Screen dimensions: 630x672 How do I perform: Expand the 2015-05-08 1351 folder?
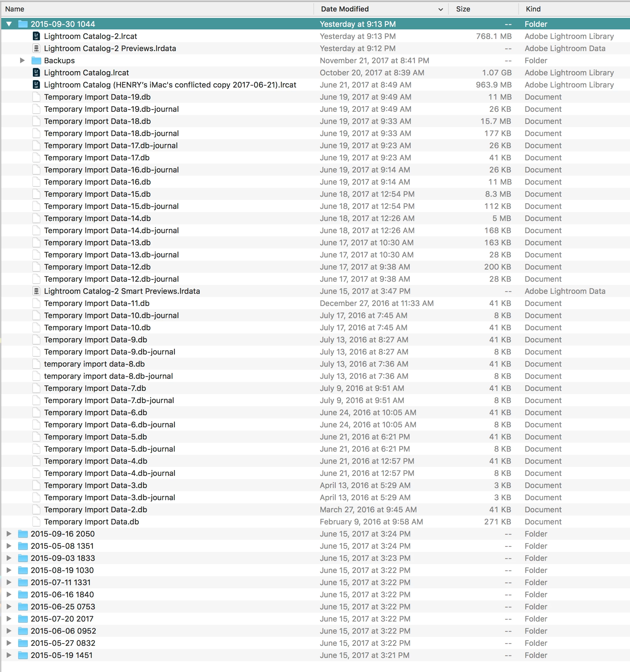tap(9, 546)
